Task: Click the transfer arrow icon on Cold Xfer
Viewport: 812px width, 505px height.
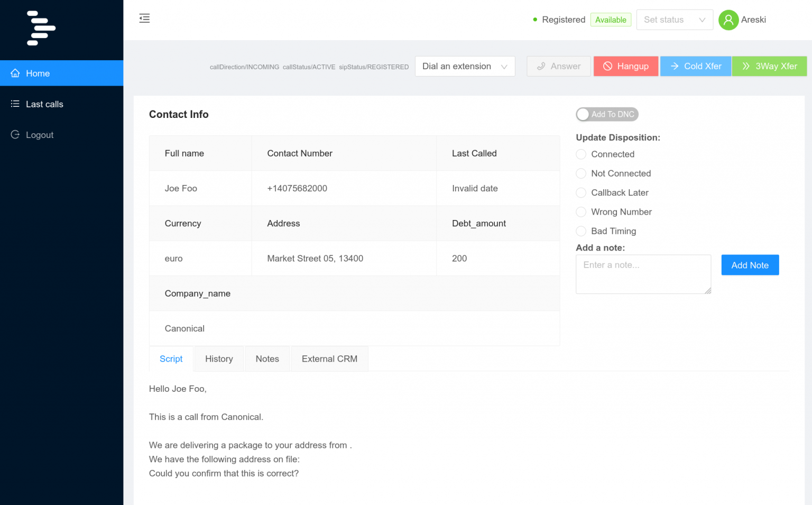Action: [674, 66]
